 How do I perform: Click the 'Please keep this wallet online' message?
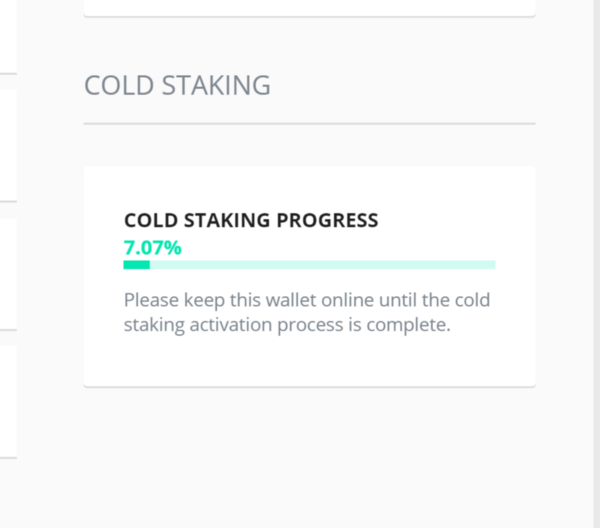tap(307, 312)
